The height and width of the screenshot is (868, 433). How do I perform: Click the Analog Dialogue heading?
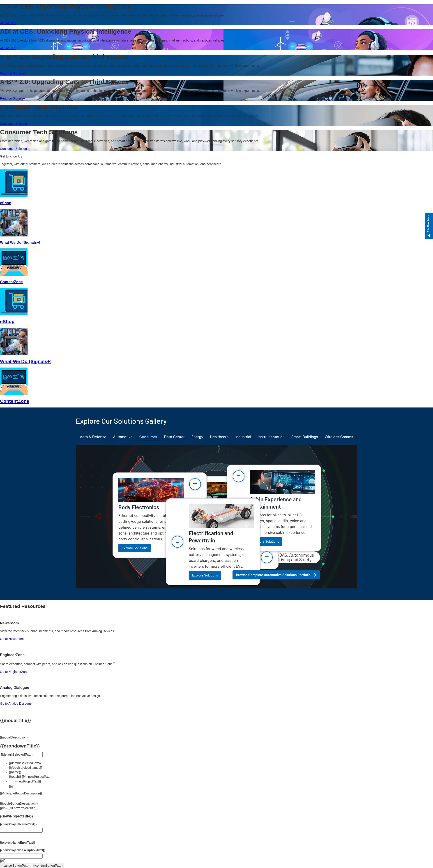(14, 687)
